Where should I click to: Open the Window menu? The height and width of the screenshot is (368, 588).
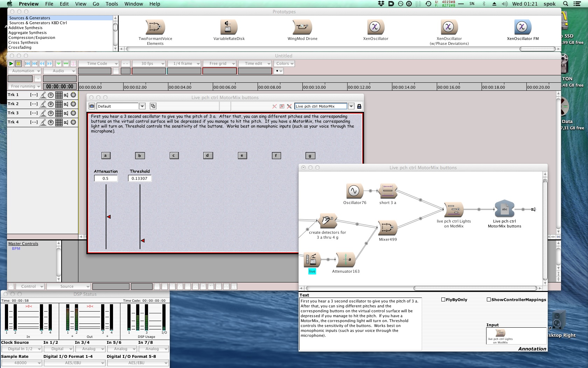[x=134, y=4]
